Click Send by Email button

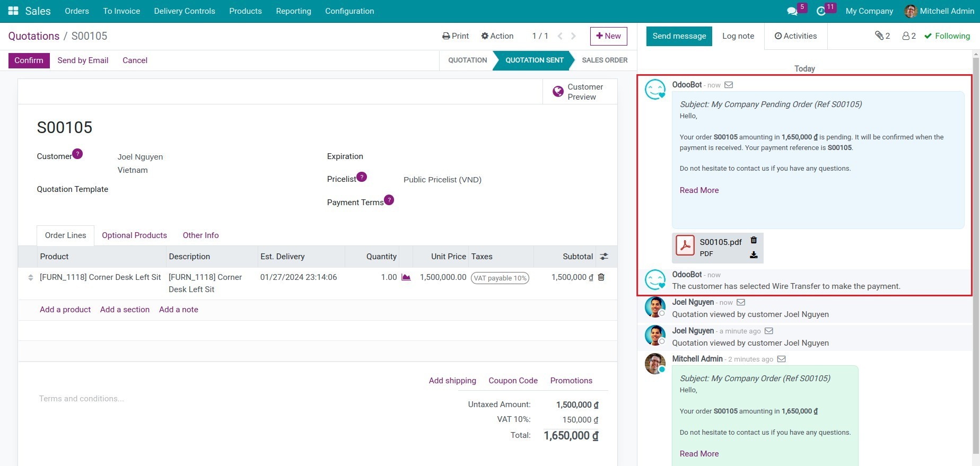point(83,60)
